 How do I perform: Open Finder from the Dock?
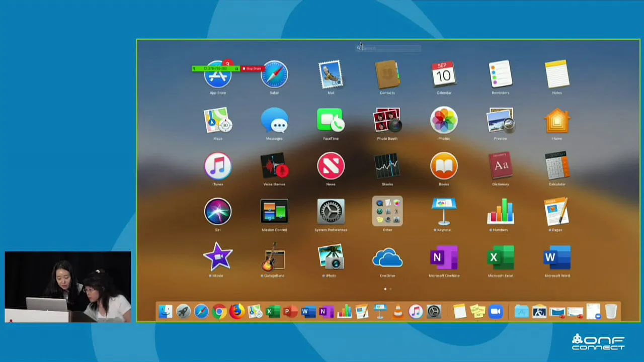[x=166, y=312]
